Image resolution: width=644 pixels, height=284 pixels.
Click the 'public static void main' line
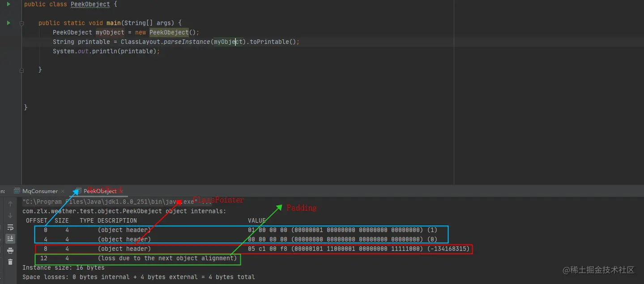110,23
